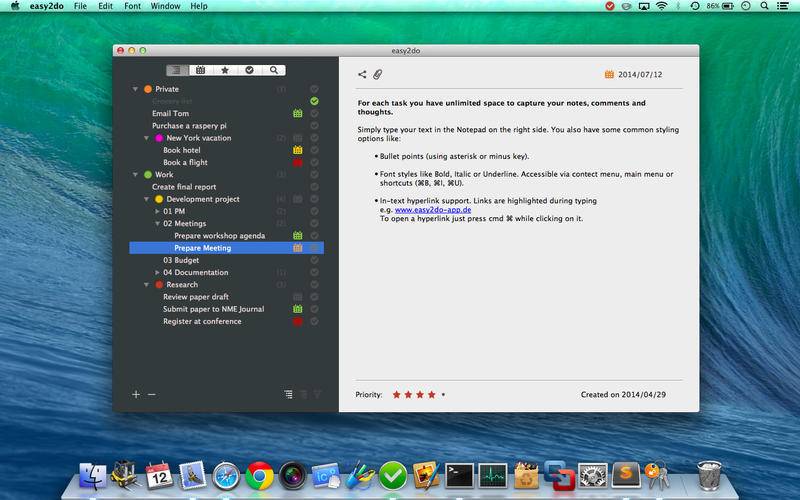
Task: Mark Private group as done
Action: point(315,89)
